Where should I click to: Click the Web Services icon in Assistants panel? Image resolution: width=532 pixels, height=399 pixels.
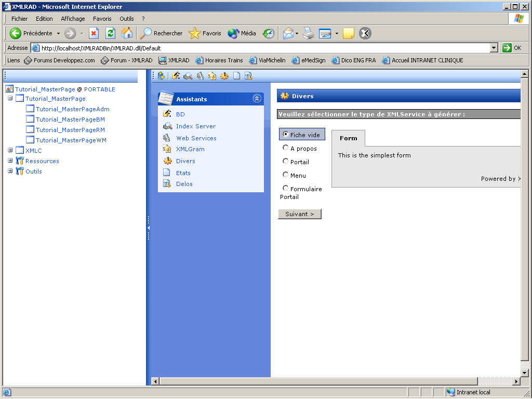(167, 138)
